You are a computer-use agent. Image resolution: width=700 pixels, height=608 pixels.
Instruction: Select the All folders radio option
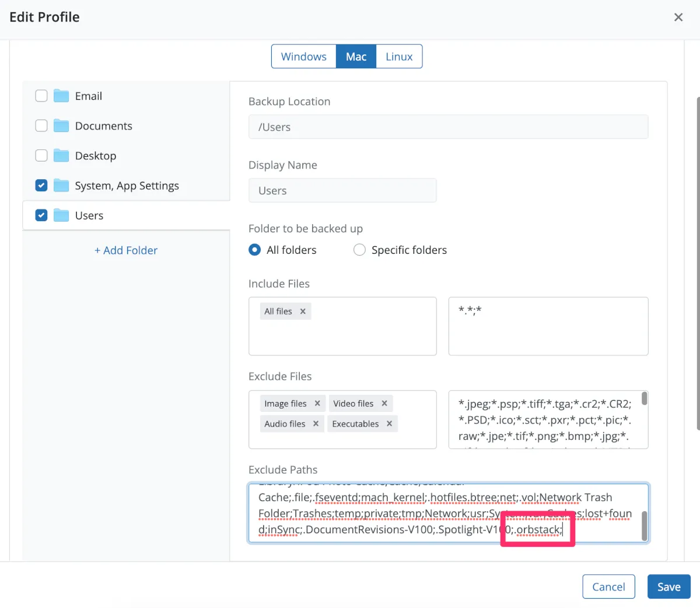(x=255, y=250)
